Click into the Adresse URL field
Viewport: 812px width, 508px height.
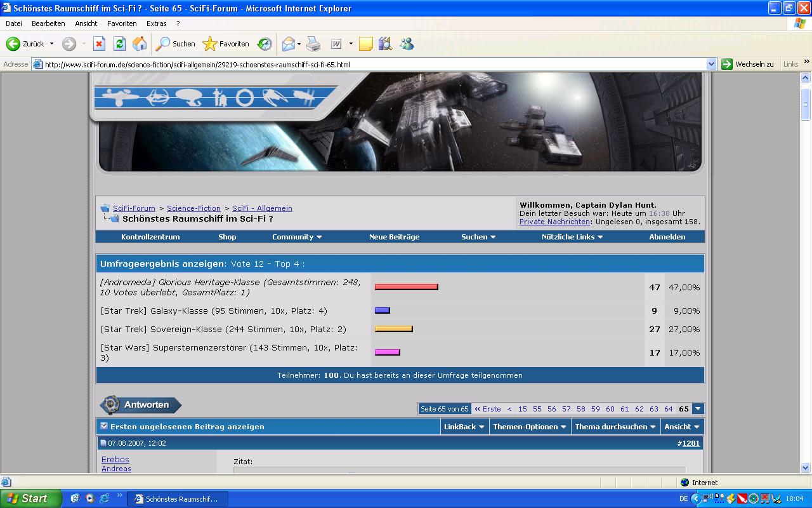[374, 64]
